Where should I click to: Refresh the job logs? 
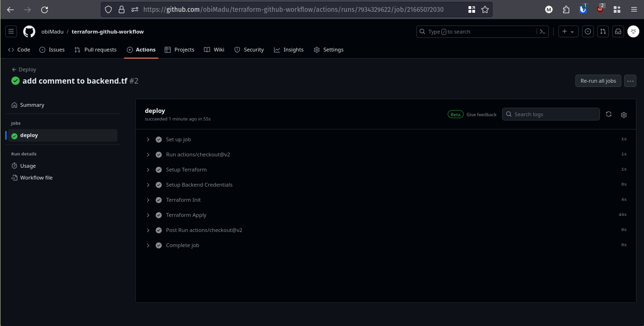point(609,114)
